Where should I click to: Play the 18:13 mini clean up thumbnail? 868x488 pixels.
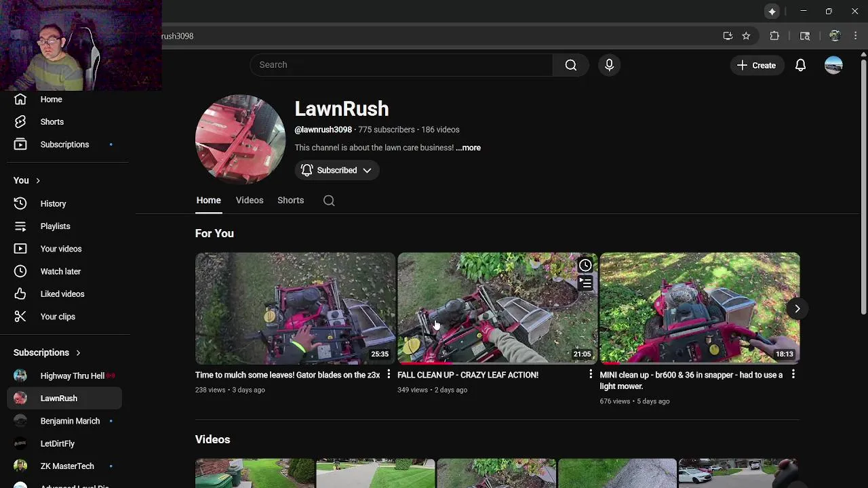(x=699, y=308)
